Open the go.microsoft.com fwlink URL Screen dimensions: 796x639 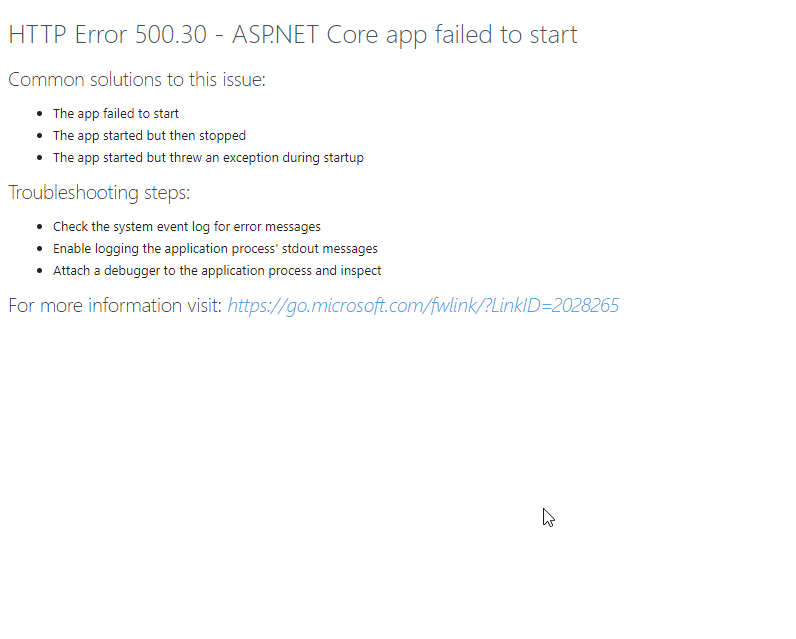[423, 306]
